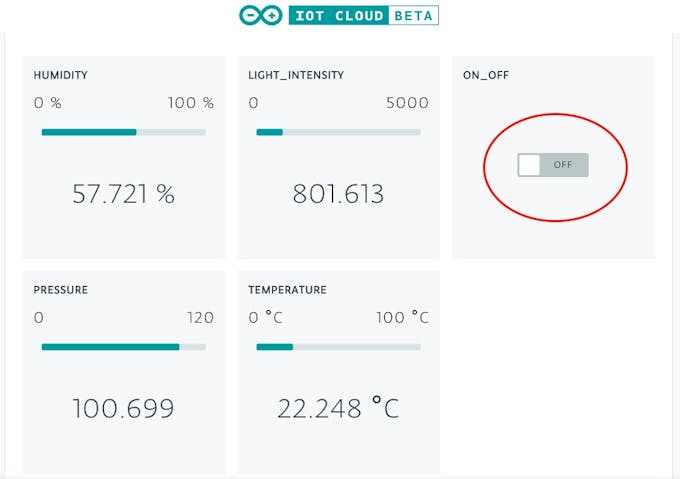The width and height of the screenshot is (680, 479).
Task: Select the PRESSURE widget title
Action: coord(61,290)
